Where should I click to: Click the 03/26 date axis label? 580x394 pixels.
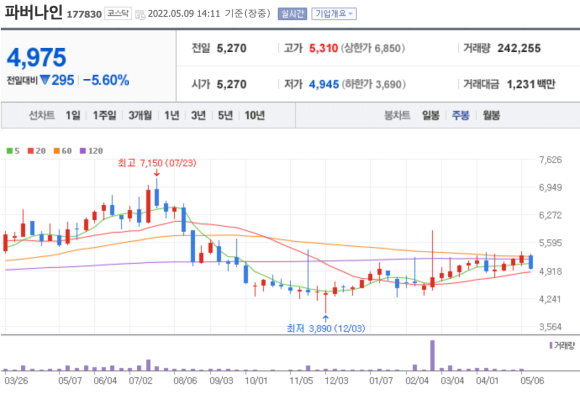[x=16, y=381]
